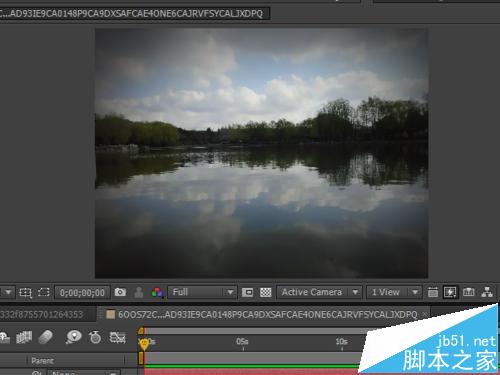Switch to the 332f8755701264353 timeline tab
Image resolution: width=500 pixels, height=375 pixels.
[42, 314]
